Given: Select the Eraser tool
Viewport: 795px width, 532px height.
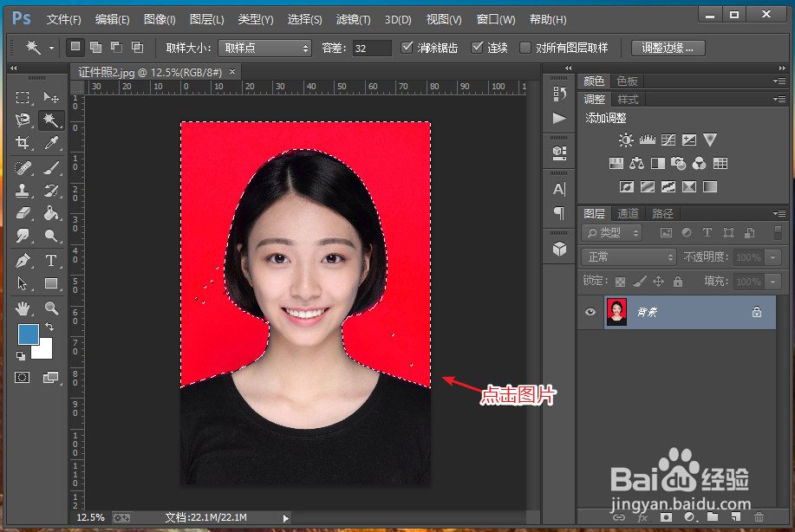Looking at the screenshot, I should 23,213.
